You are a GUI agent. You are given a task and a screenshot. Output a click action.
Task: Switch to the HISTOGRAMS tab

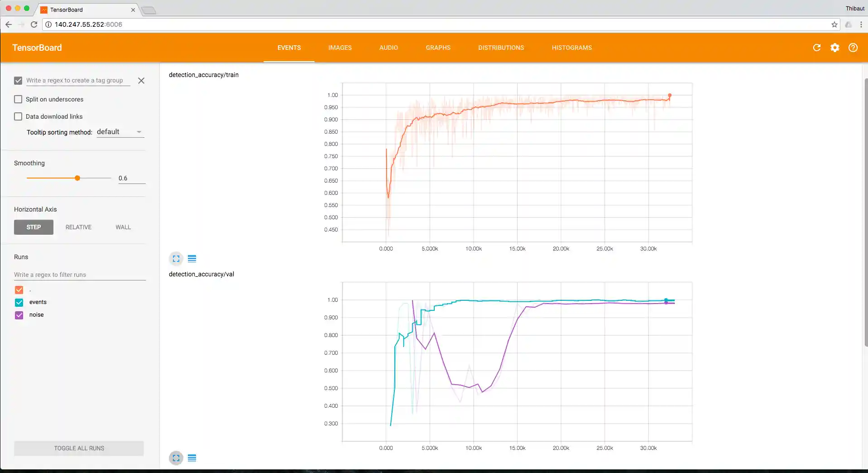tap(571, 48)
